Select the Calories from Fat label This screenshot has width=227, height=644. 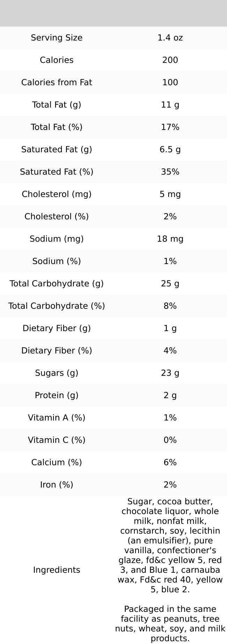[x=57, y=82]
